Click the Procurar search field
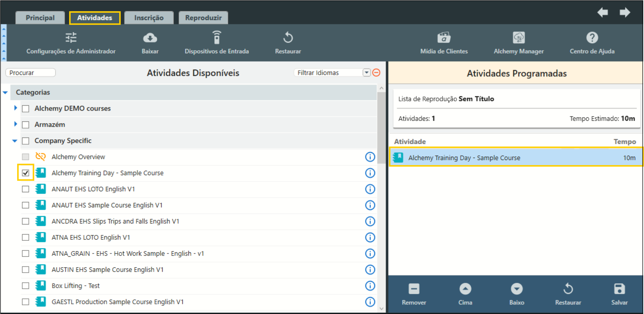 [x=31, y=72]
